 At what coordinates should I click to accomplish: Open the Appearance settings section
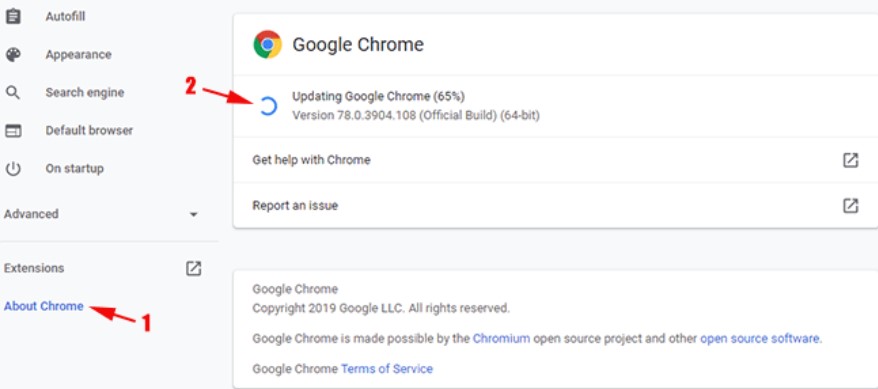tap(78, 54)
